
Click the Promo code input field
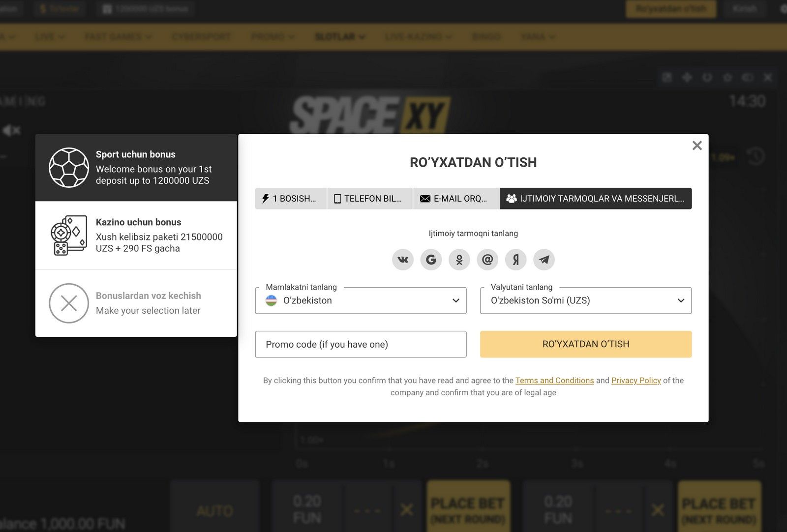(x=361, y=344)
